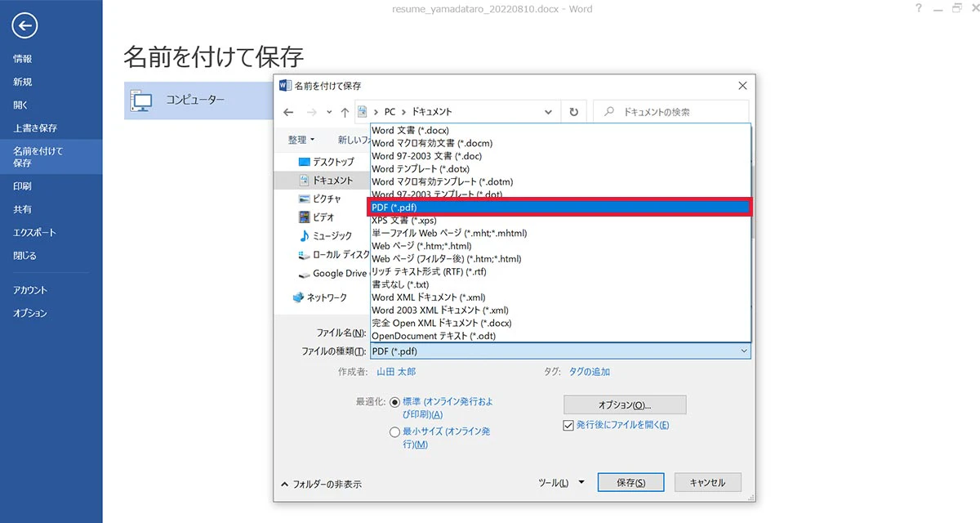Collapse folders with フォルダーの非表示

pos(321,484)
